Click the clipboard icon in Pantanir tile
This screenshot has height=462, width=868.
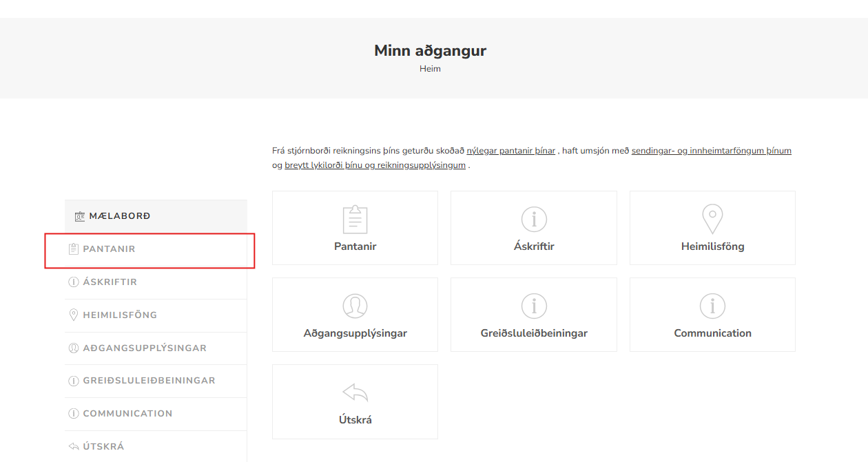coord(355,220)
